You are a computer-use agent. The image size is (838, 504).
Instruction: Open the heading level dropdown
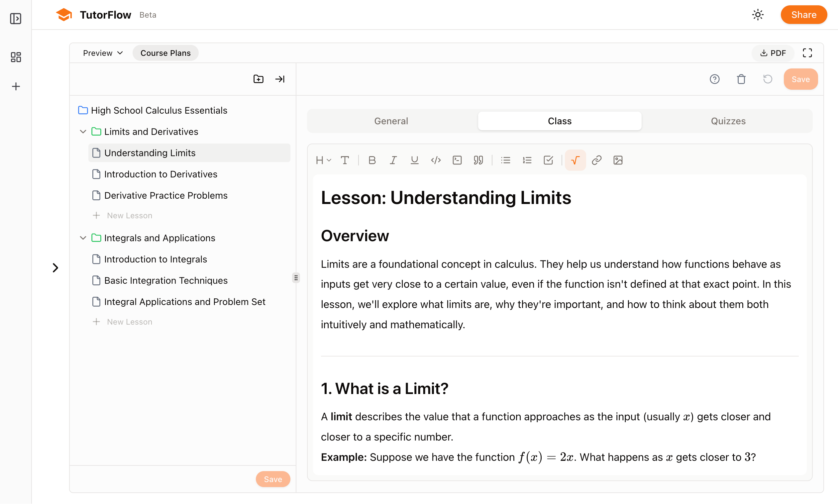pyautogui.click(x=323, y=160)
